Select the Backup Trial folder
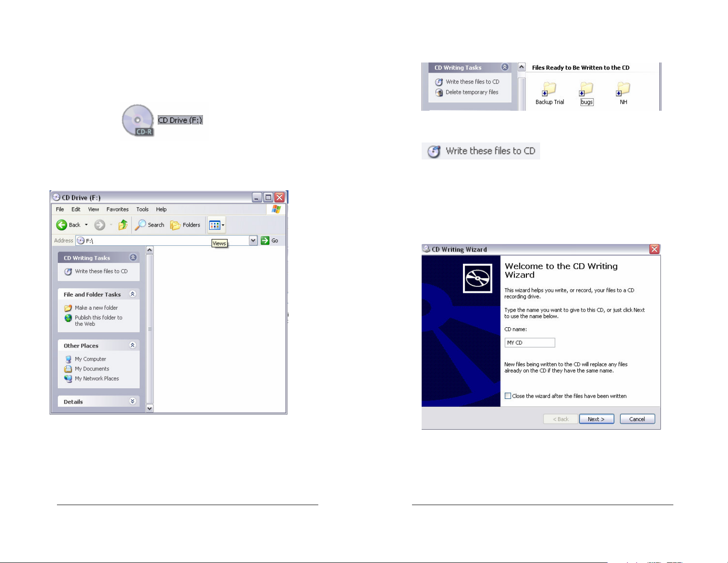The image size is (728, 563). click(549, 93)
